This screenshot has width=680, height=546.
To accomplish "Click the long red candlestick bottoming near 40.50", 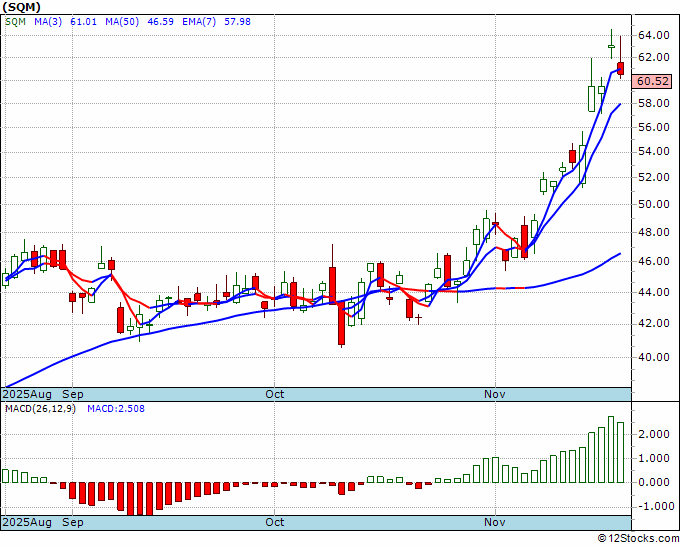I will click(342, 323).
